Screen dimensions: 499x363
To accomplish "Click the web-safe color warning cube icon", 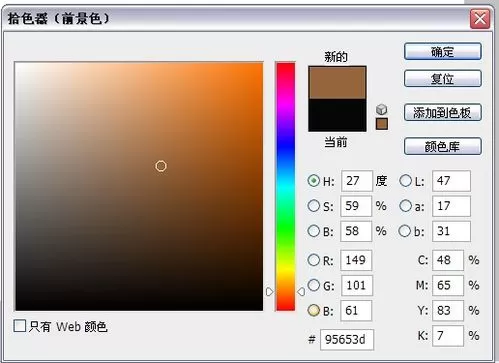I will (382, 109).
